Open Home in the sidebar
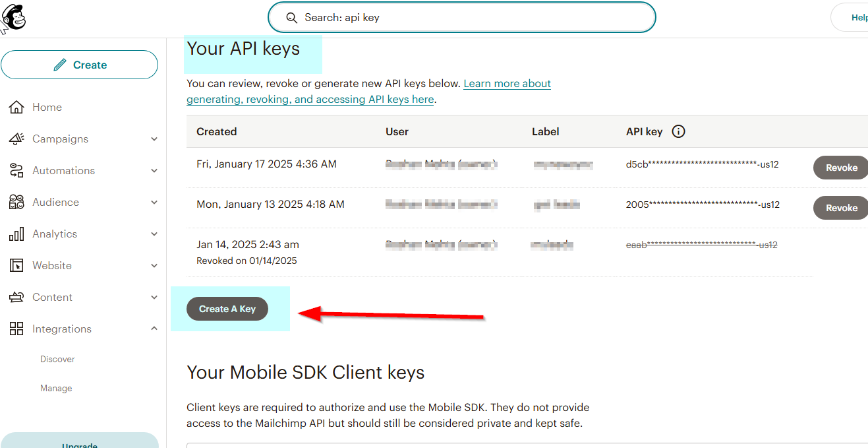The width and height of the screenshot is (868, 448). point(47,107)
